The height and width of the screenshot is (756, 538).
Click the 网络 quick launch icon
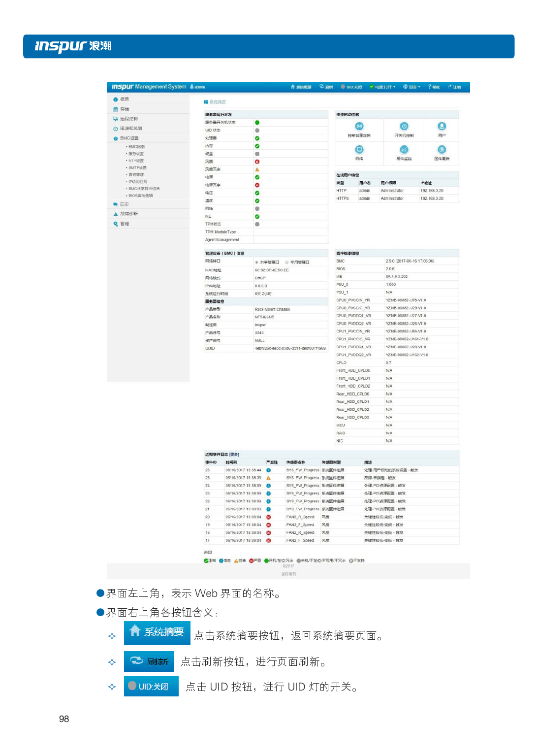(359, 150)
